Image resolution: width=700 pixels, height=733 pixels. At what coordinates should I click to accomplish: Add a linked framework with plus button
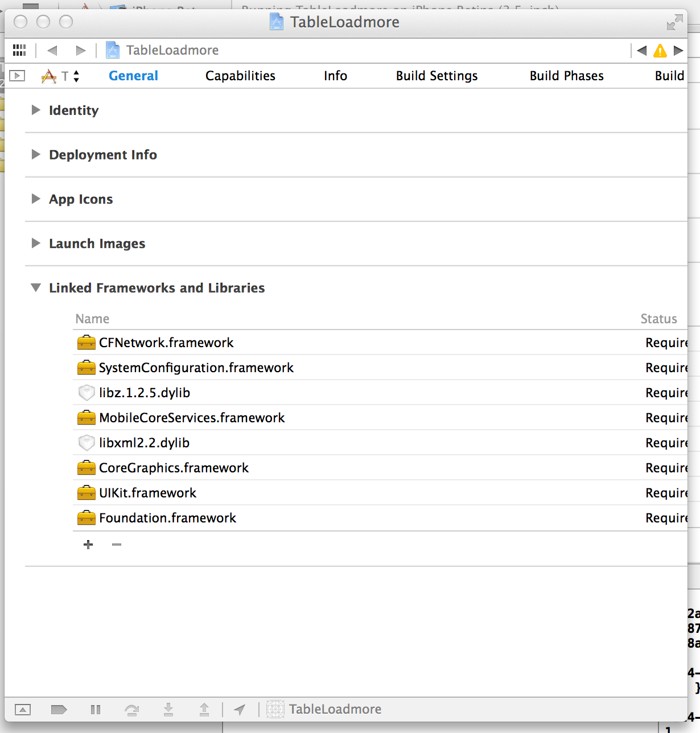[88, 545]
